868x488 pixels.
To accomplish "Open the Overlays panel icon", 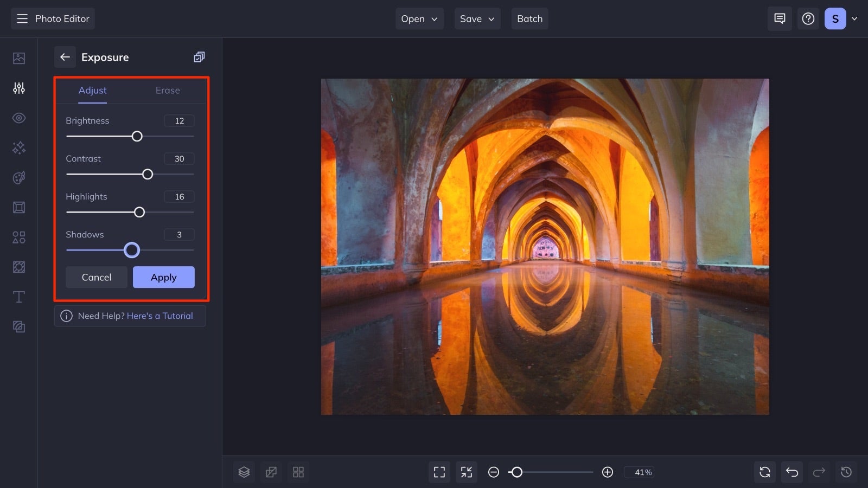I will click(x=18, y=267).
